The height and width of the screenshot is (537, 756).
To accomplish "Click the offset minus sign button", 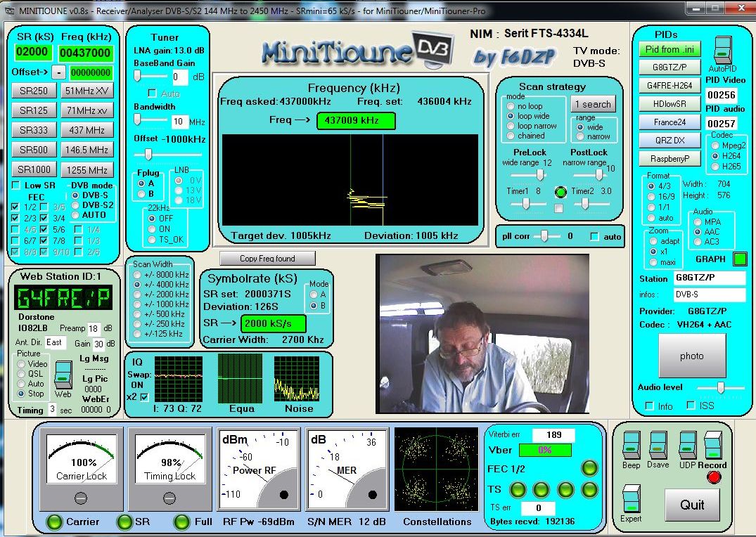I will tap(58, 72).
